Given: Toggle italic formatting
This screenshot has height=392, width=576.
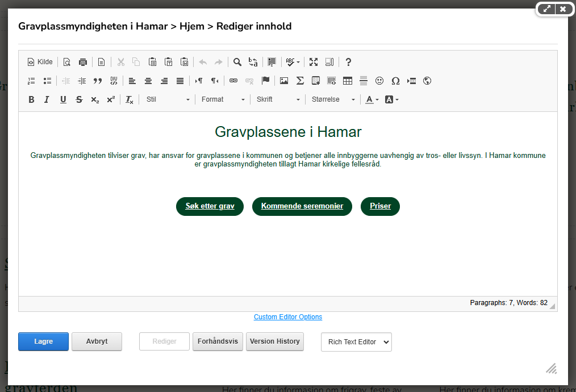Looking at the screenshot, I should 47,99.
